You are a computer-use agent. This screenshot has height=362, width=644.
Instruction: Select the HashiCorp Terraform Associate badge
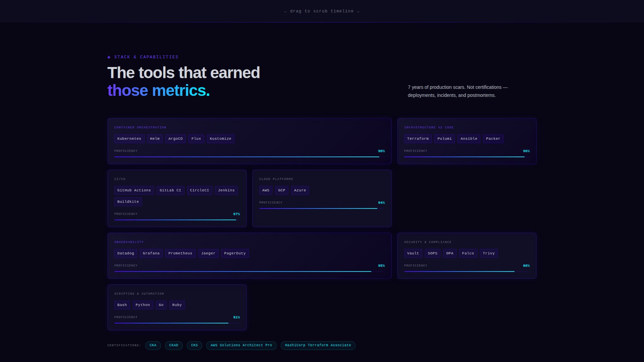(x=318, y=346)
